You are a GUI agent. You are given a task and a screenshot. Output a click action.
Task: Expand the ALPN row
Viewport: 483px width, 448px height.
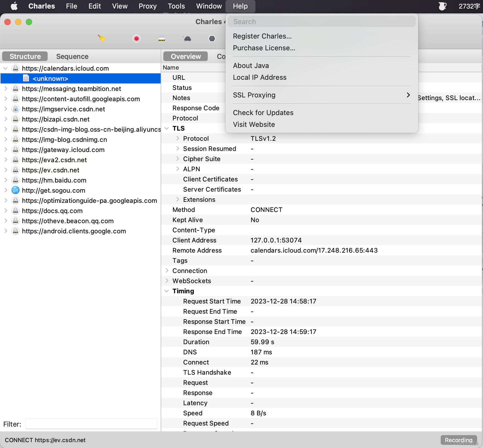point(178,169)
